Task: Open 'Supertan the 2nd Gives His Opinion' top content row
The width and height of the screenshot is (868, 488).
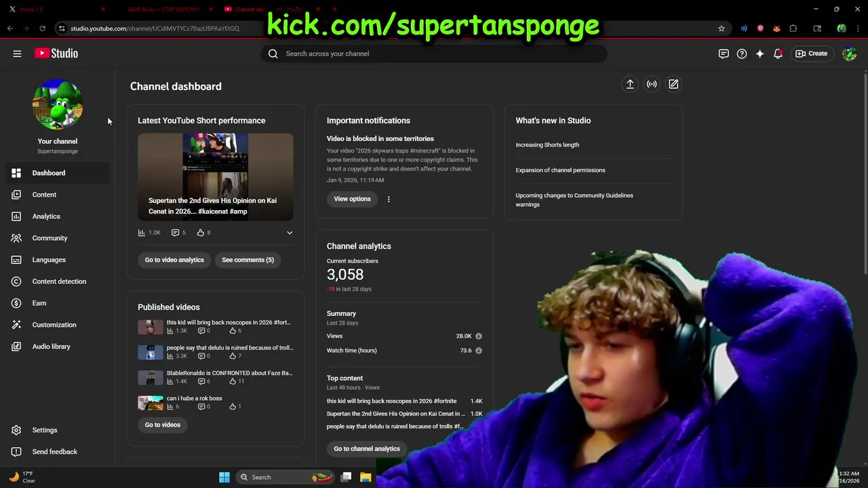Action: click(404, 413)
